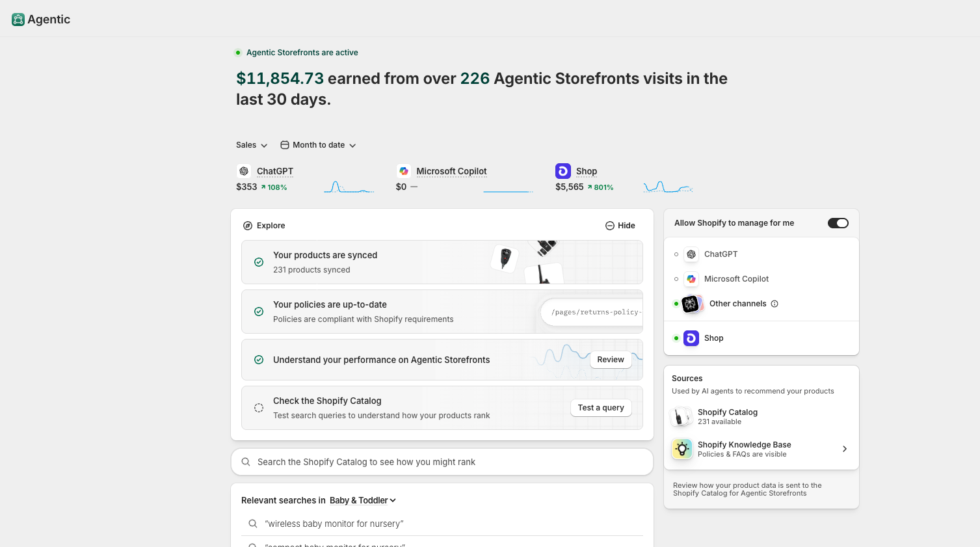Screen dimensions: 980x547
Task: Focus the Search the Shopify Catalog input
Action: (442, 462)
